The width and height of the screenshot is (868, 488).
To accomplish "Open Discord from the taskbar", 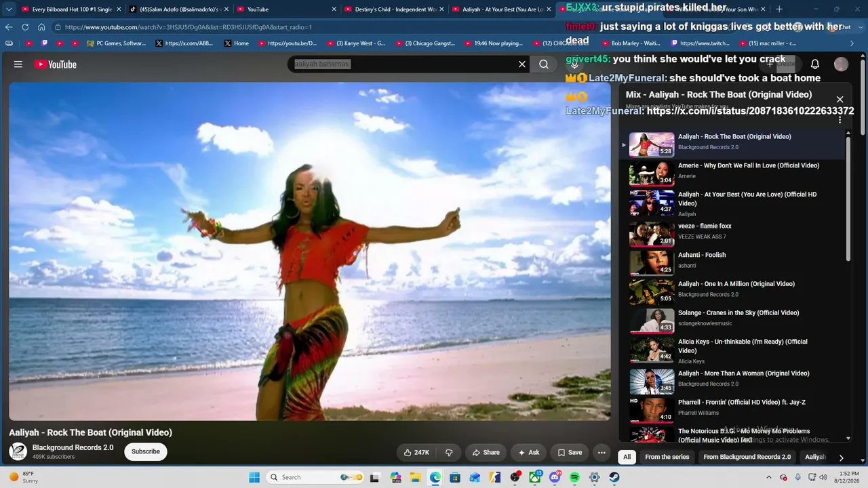I will 555,477.
